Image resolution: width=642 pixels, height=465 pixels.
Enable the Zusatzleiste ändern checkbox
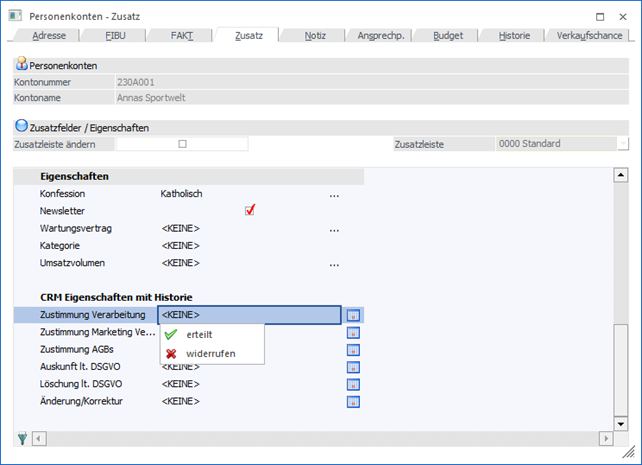[182, 144]
